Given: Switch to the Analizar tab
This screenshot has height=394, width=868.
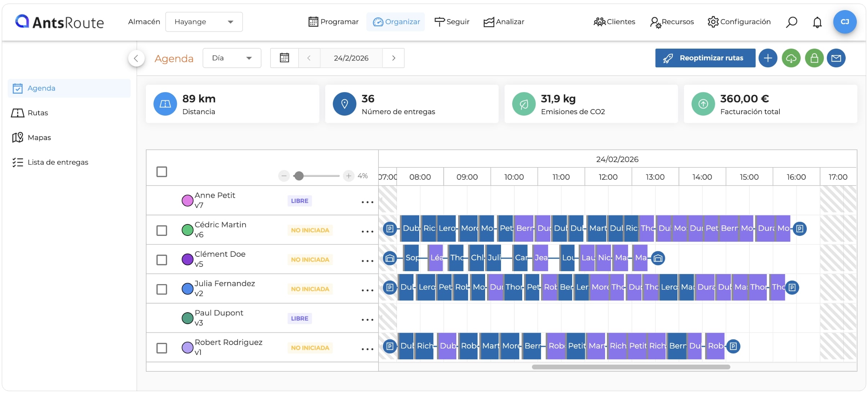Looking at the screenshot, I should click(x=504, y=22).
